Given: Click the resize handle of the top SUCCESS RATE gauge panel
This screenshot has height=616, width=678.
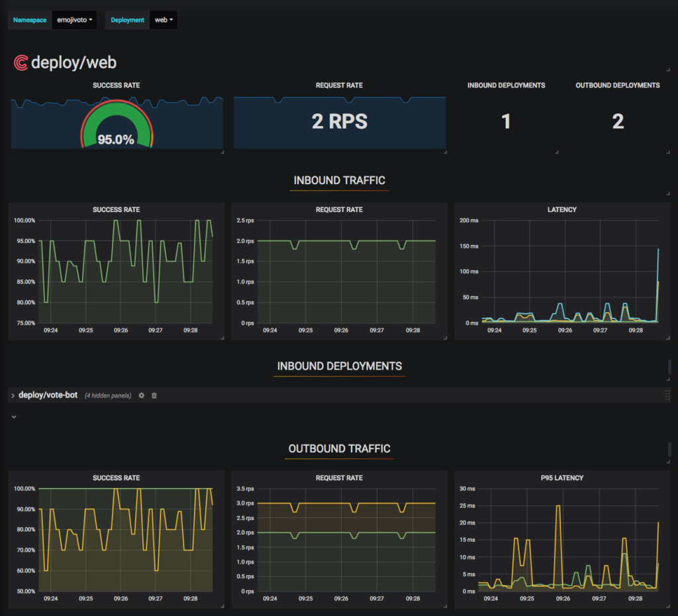Looking at the screenshot, I should 222,152.
